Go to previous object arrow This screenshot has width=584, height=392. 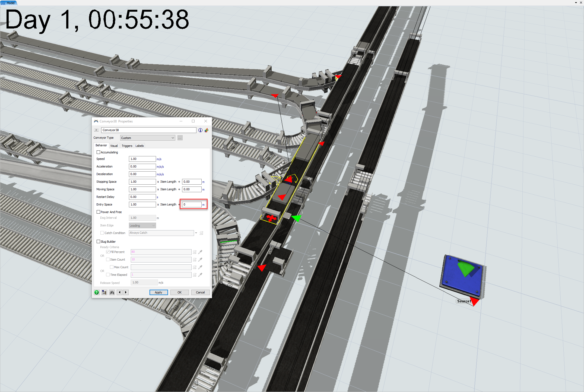click(x=120, y=292)
